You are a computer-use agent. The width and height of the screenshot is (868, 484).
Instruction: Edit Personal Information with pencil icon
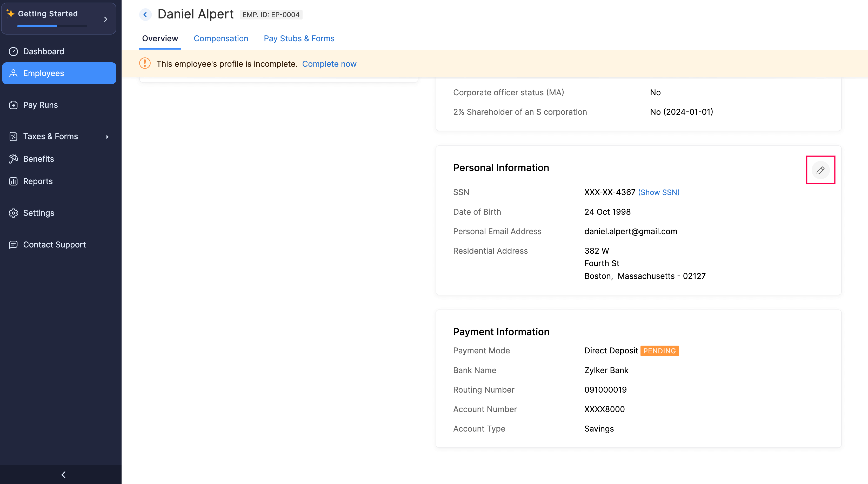pos(820,170)
